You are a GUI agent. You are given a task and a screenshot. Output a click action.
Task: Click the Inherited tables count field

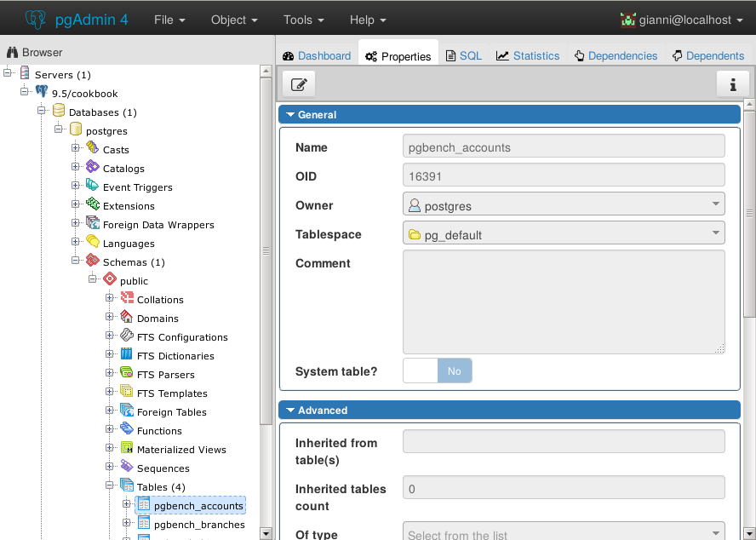564,487
